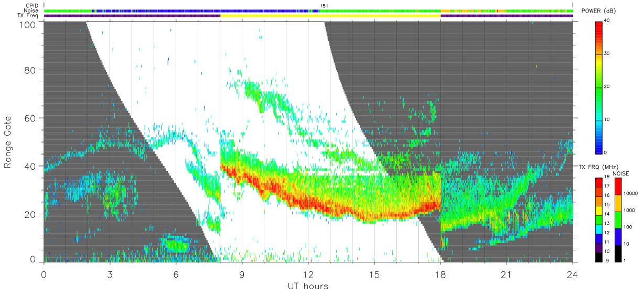The width and height of the screenshot is (644, 297).
Task: Pick the orange block in NOISE legend
Action: tap(617, 203)
